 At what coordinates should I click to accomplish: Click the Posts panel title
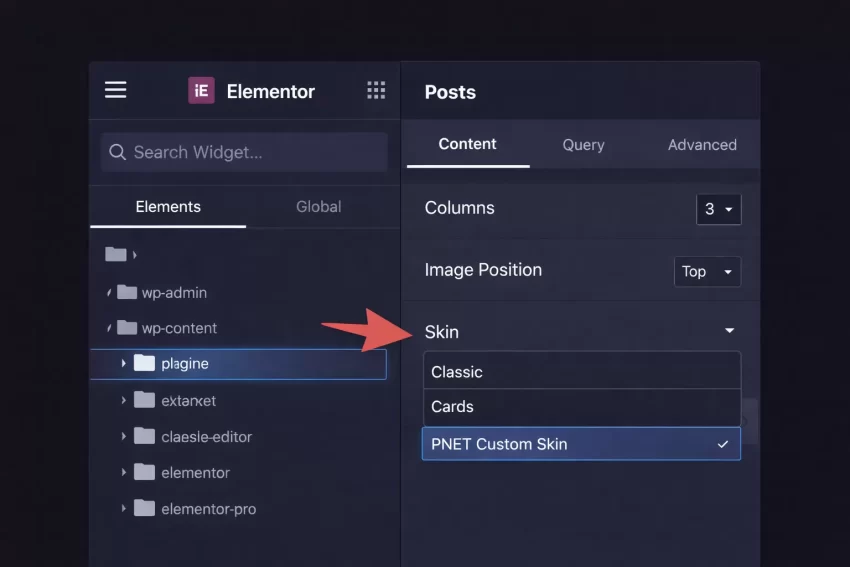(x=450, y=92)
